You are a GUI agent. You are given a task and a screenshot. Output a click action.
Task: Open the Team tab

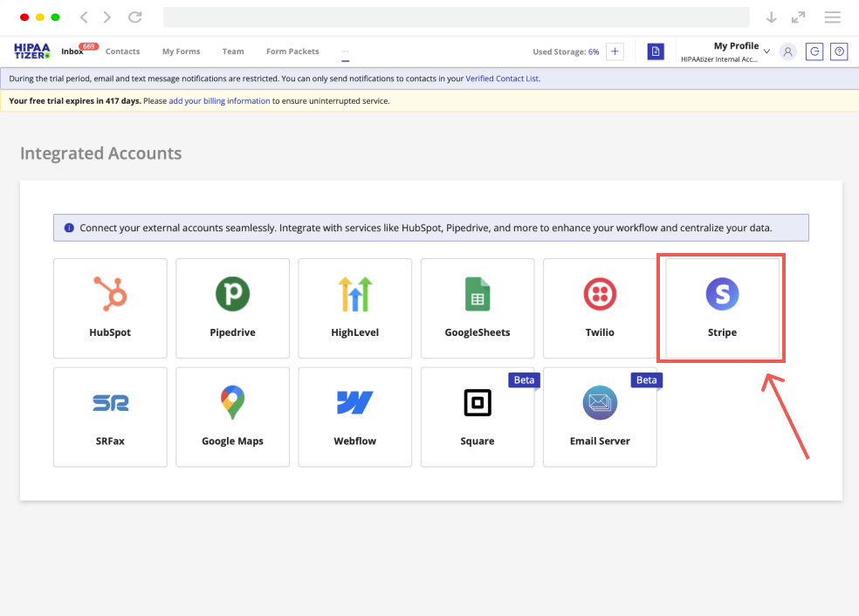(x=233, y=51)
